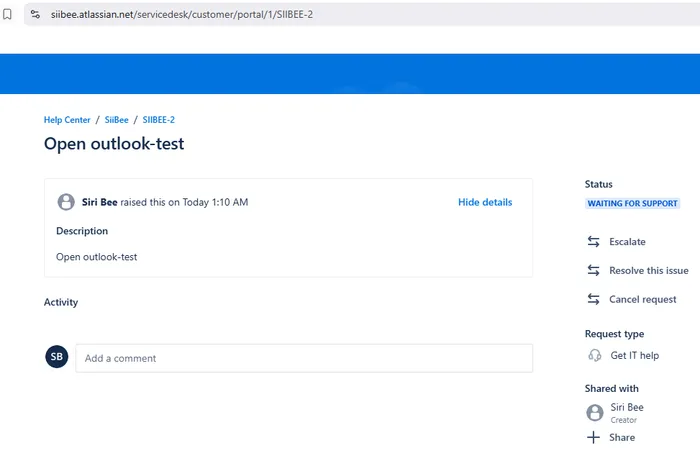Click the reporter avatar in request details
700x450 pixels.
click(x=66, y=202)
